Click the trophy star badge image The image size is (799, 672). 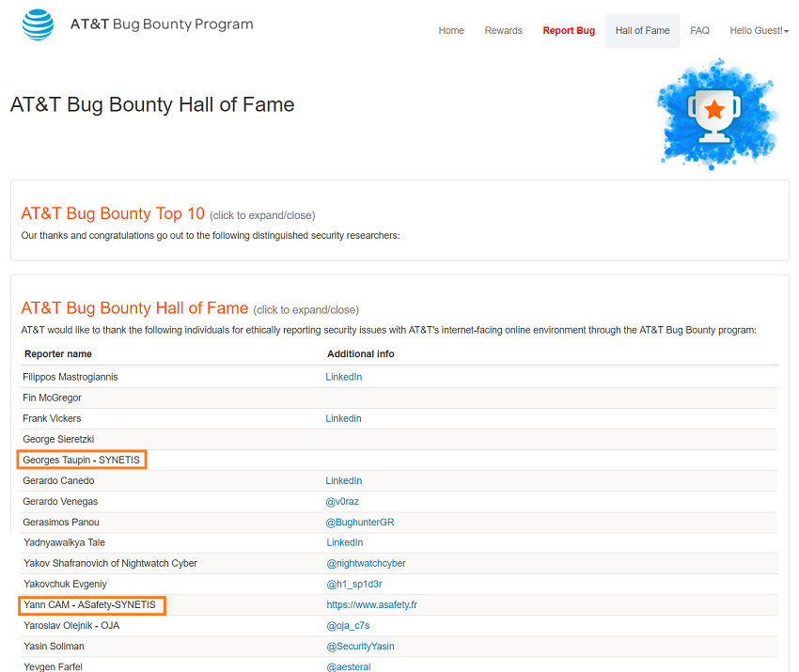click(717, 114)
